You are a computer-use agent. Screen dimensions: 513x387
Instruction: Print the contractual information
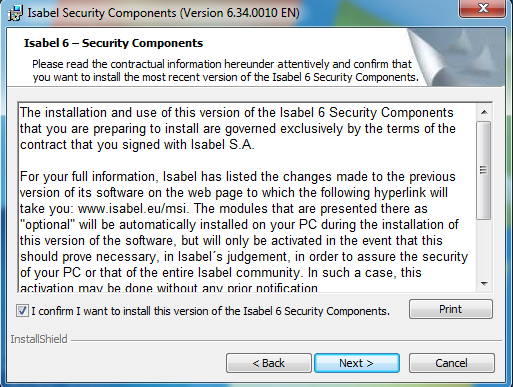point(451,309)
